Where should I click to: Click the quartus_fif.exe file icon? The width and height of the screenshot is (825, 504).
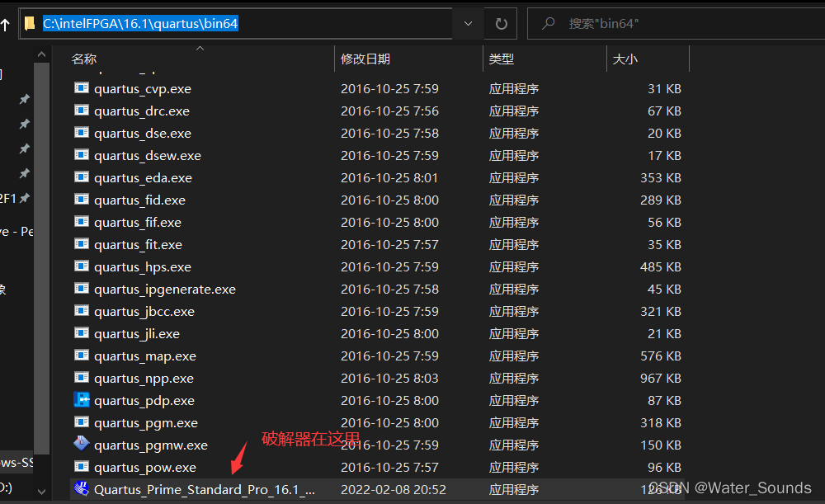[x=82, y=222]
